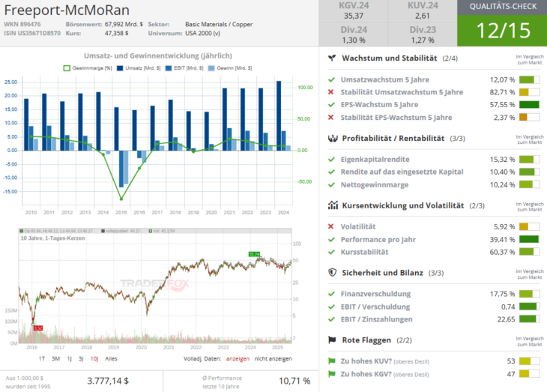This screenshot has width=547, height=392.
Task: Click the green 55,24 high price marker
Action: [254, 254]
